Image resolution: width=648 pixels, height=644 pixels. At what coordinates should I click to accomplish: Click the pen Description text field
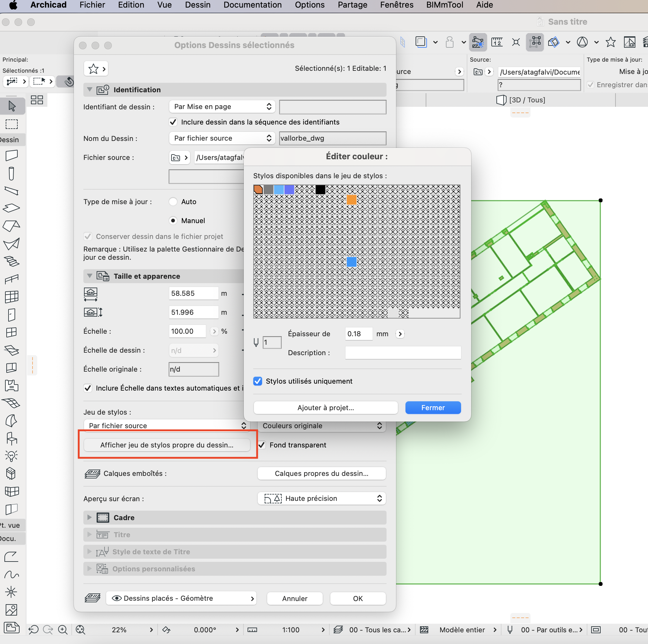403,352
